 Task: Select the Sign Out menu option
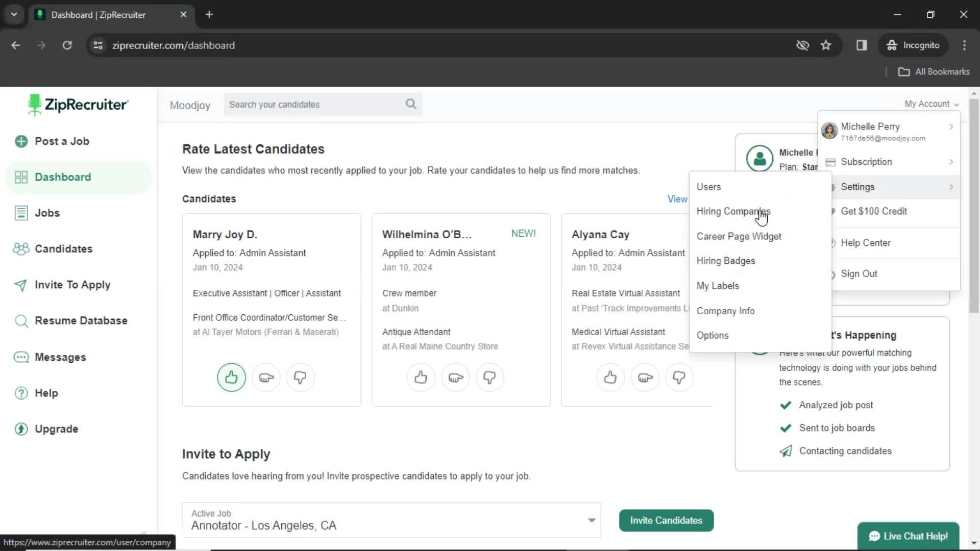pyautogui.click(x=860, y=273)
